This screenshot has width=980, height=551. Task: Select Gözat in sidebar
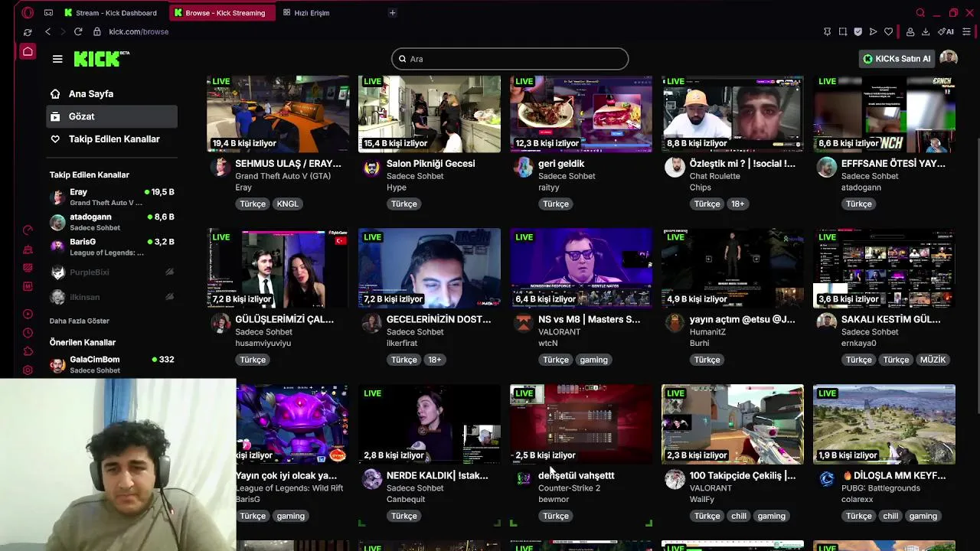click(x=112, y=116)
